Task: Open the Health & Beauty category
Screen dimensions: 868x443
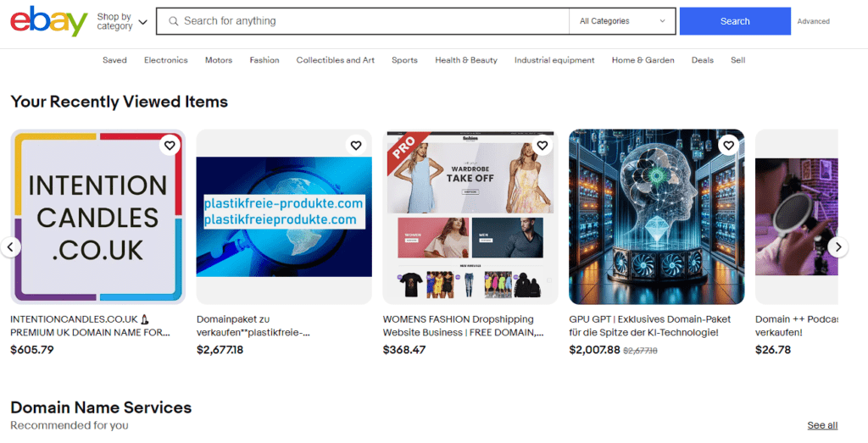Action: pos(466,60)
